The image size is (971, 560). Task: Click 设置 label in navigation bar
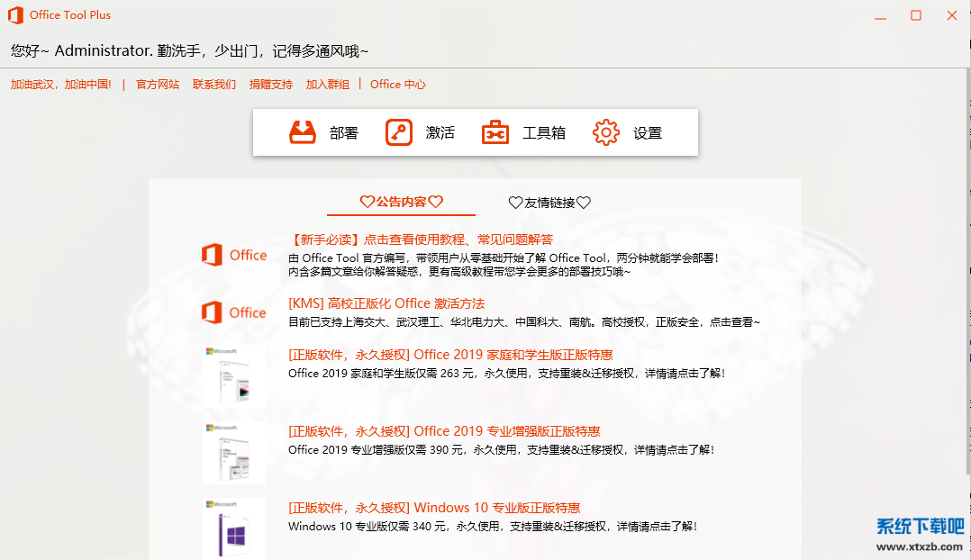click(648, 133)
